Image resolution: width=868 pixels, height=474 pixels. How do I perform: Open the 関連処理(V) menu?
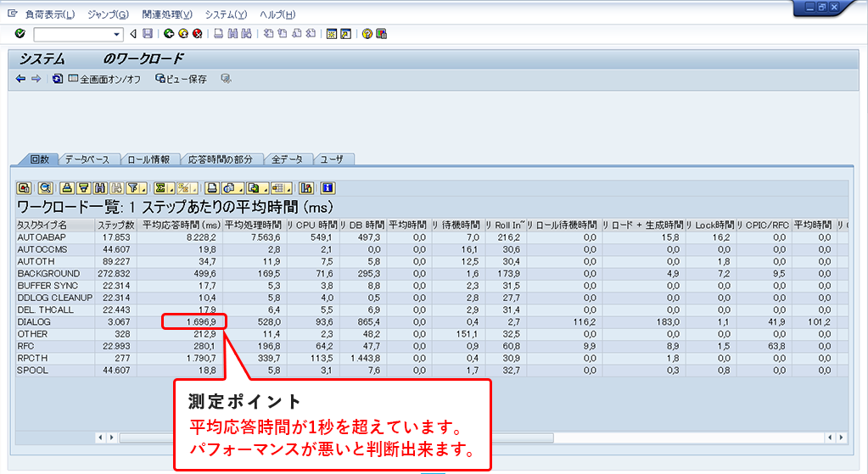[167, 14]
